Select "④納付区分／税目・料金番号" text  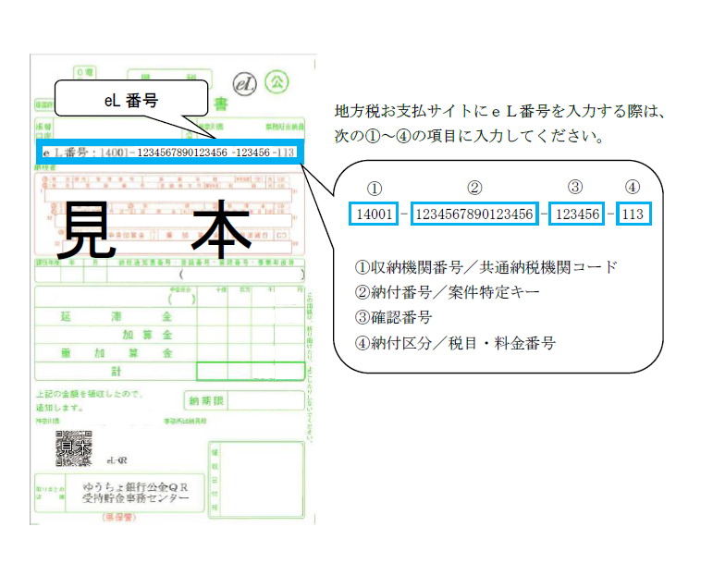[455, 343]
